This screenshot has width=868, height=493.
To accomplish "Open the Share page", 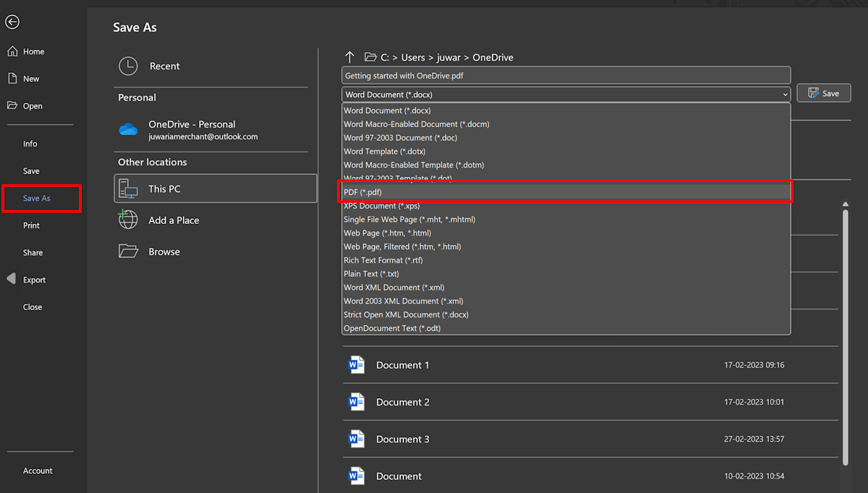I will (x=33, y=253).
